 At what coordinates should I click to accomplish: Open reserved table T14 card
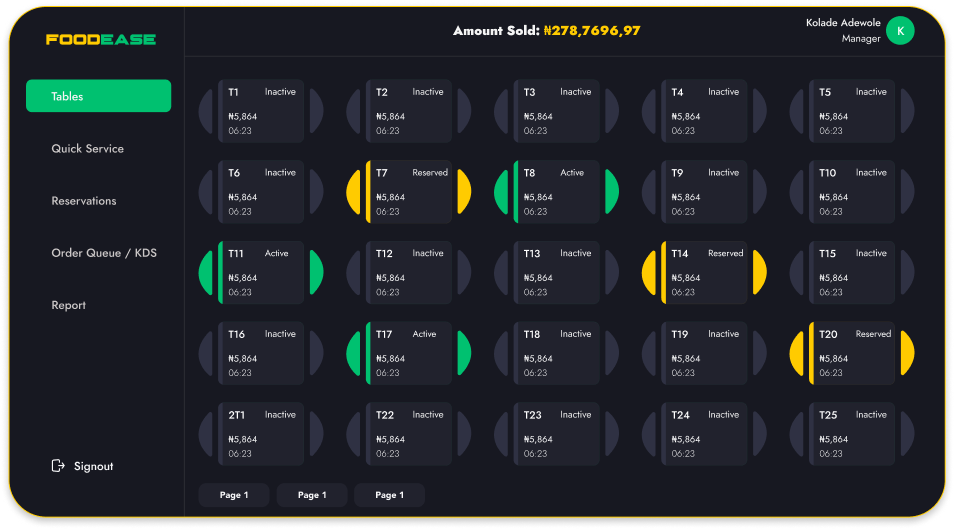[704, 272]
